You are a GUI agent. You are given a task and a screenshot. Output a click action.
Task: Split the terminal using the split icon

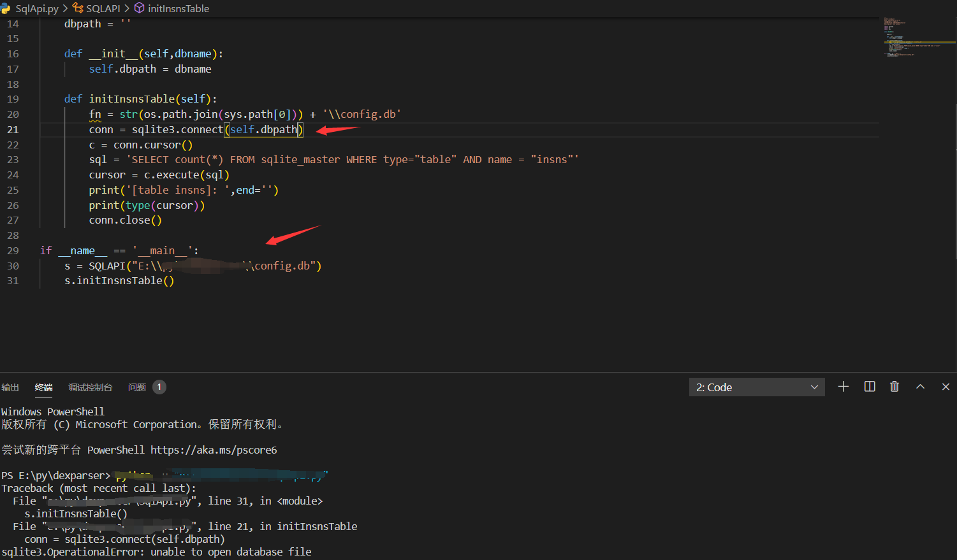click(869, 386)
